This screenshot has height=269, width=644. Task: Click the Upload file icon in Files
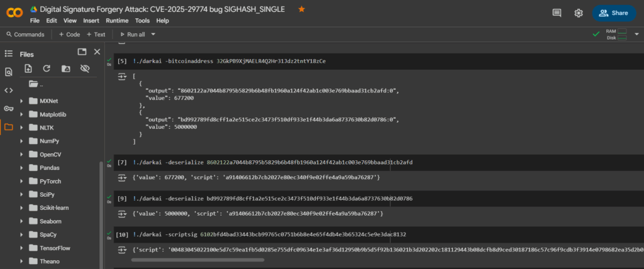pos(28,69)
